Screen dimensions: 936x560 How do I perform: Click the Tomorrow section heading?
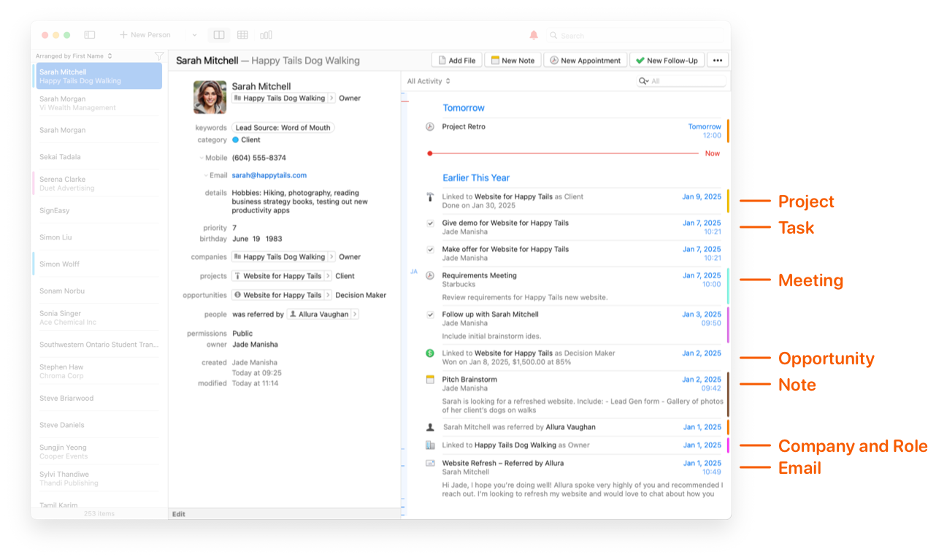tap(464, 107)
